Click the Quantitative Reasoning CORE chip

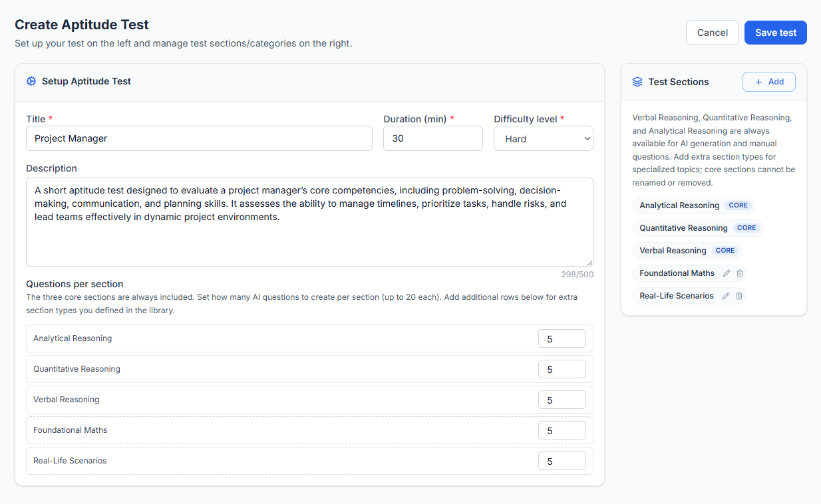[x=698, y=228]
